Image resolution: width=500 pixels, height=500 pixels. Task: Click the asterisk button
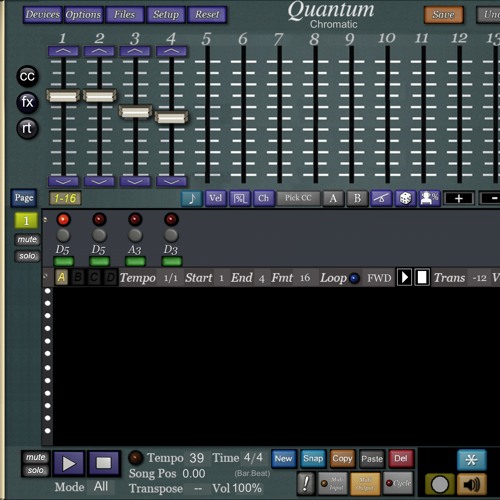coord(471,460)
